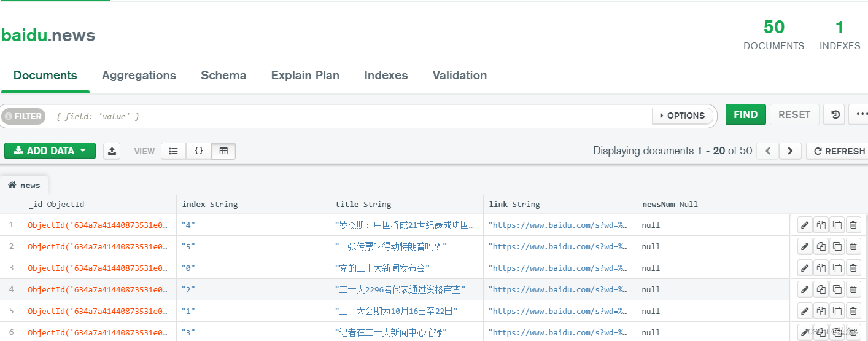This screenshot has height=341, width=868.
Task: Click the green FIND button
Action: (x=746, y=115)
